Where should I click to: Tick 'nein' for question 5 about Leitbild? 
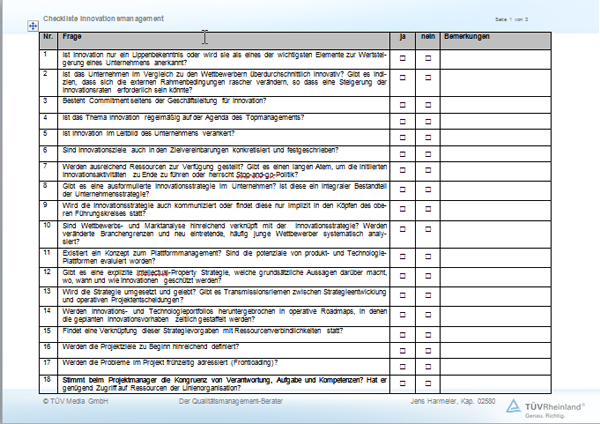[428, 133]
